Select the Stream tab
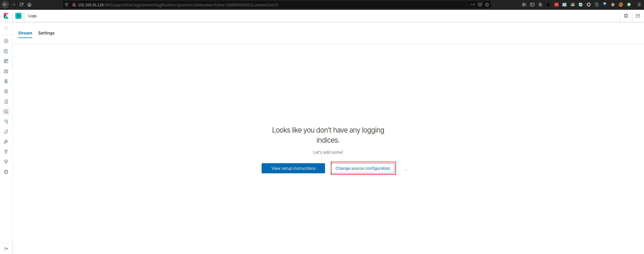Viewport: 644px width, 254px height. point(25,33)
